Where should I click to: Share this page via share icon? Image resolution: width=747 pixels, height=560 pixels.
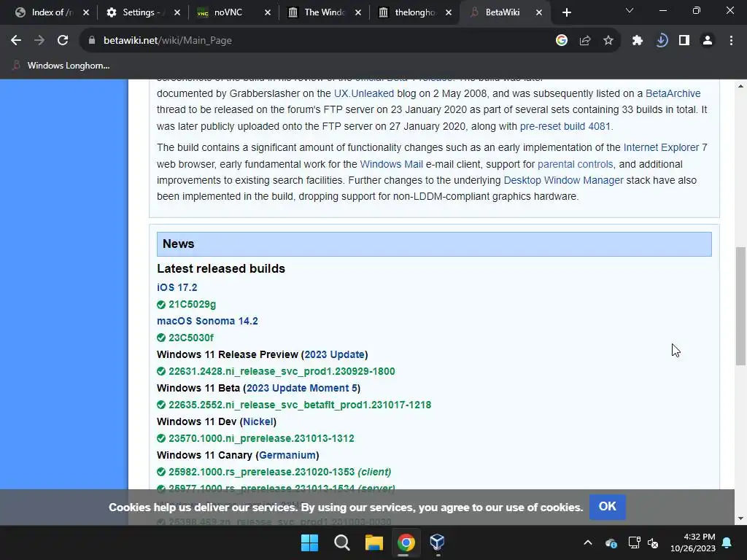pos(585,41)
